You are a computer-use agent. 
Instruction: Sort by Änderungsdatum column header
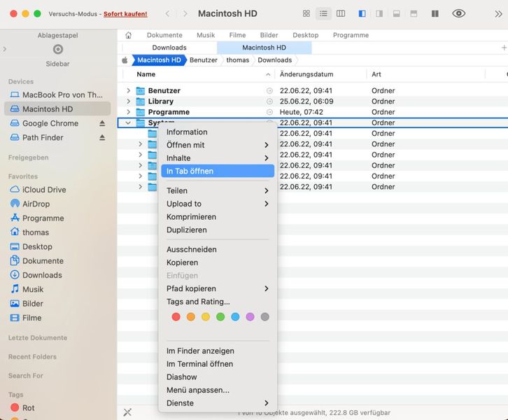[306, 74]
